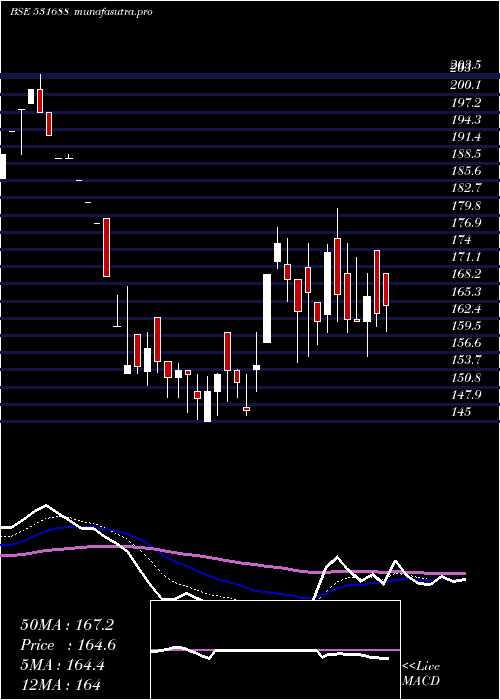This screenshot has height=700, width=500.
Task: Click the 171.1 price axis label
Action: click(466, 257)
